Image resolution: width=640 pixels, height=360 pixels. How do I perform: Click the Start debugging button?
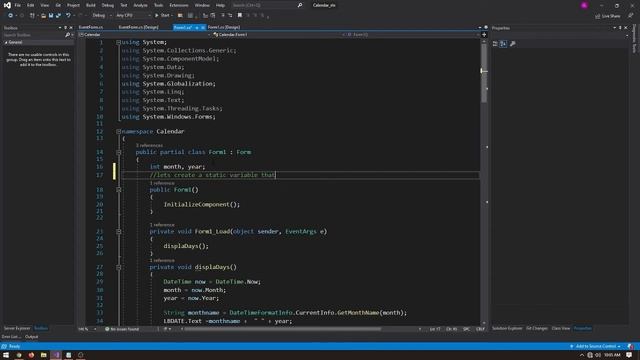click(162, 16)
